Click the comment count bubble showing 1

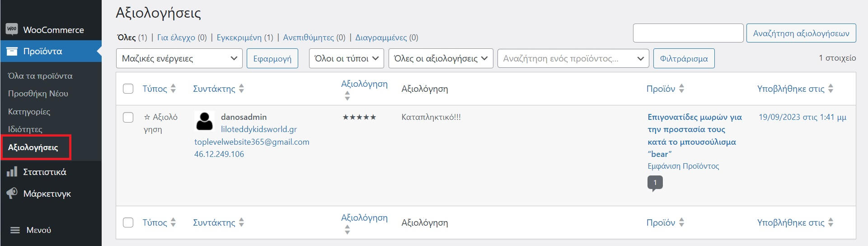(x=655, y=183)
